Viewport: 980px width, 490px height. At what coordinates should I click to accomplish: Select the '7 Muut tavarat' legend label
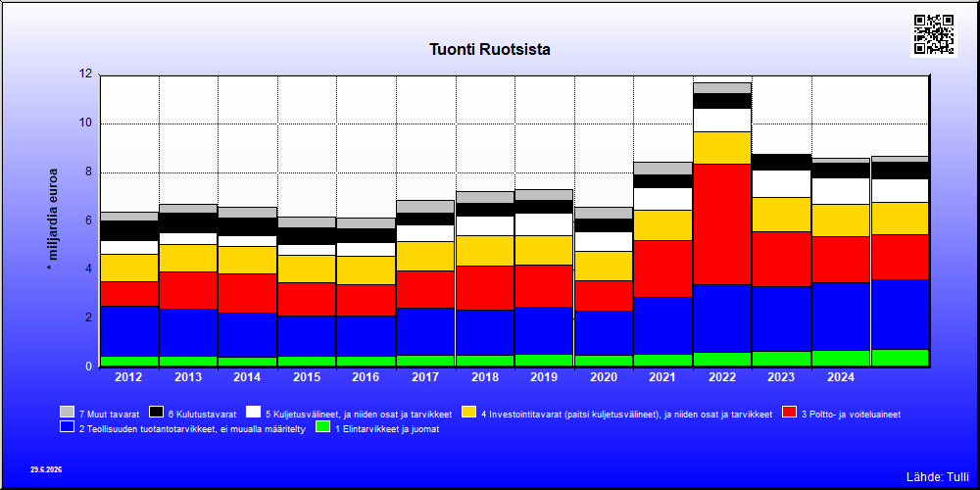coord(110,414)
